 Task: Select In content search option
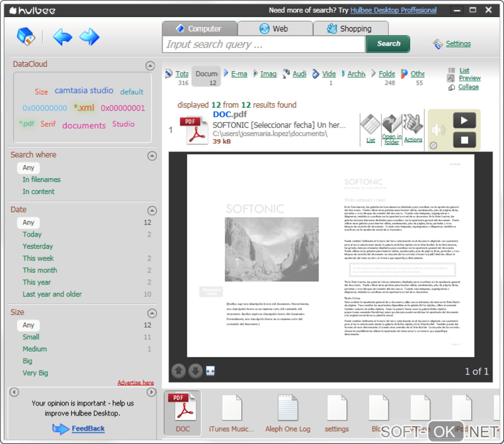39,192
